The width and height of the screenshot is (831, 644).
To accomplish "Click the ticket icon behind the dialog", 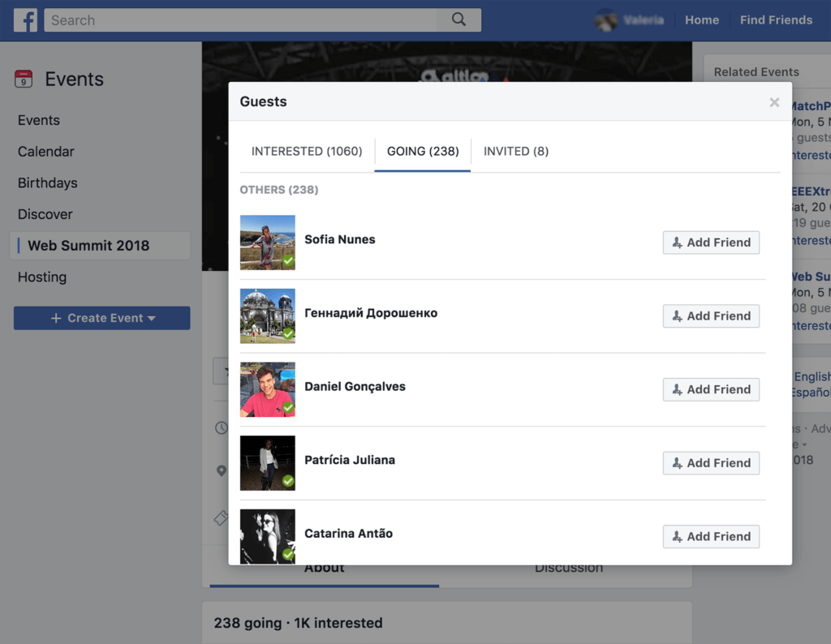I will click(221, 517).
